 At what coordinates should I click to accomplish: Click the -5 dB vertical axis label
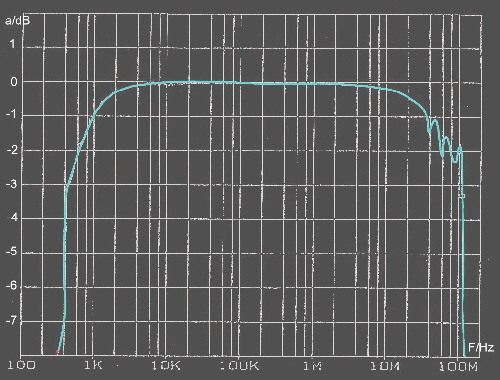pyautogui.click(x=11, y=252)
